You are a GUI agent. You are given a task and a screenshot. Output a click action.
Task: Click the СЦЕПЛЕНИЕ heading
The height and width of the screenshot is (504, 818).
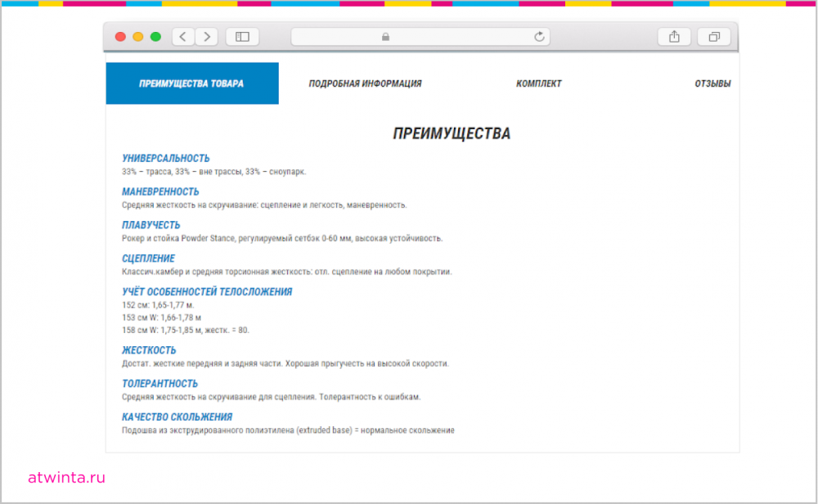(x=149, y=259)
